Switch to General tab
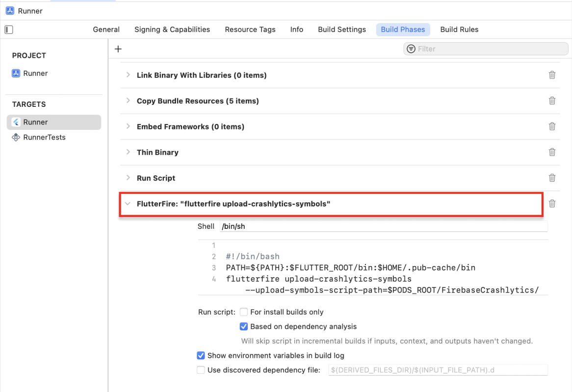 click(106, 29)
